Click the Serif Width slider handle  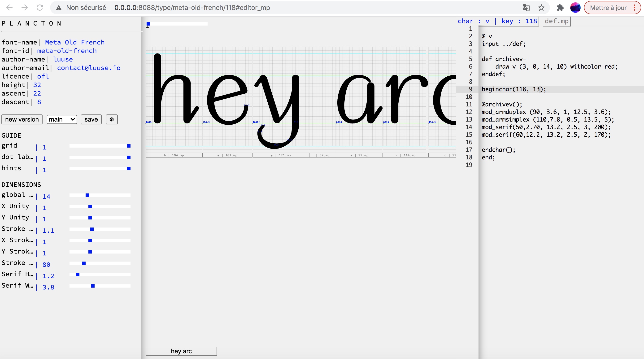(x=93, y=286)
